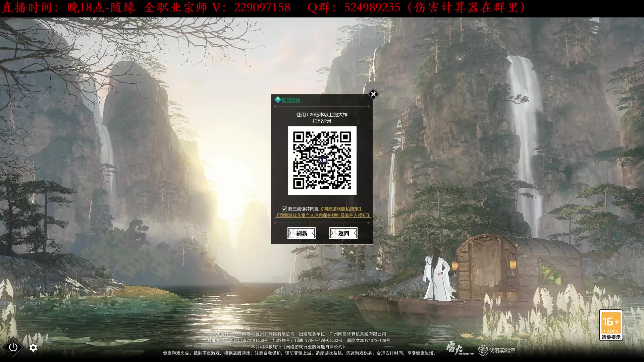Toggle the 我已阅读并同意 agreement checkbox
The width and height of the screenshot is (644, 362).
(284, 208)
